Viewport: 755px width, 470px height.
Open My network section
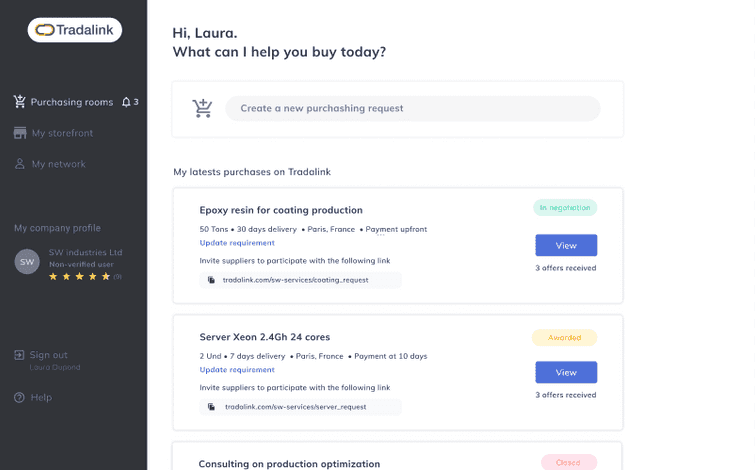58,164
